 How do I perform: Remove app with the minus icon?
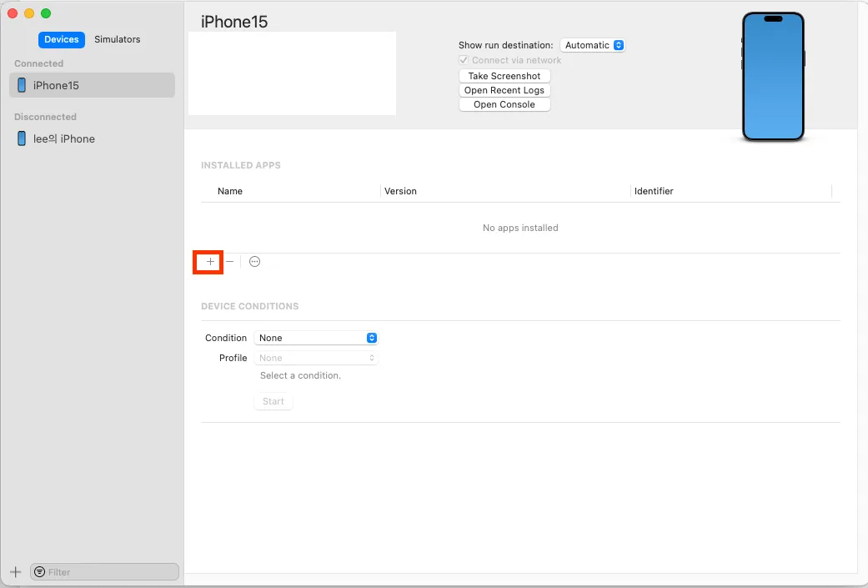tap(230, 261)
